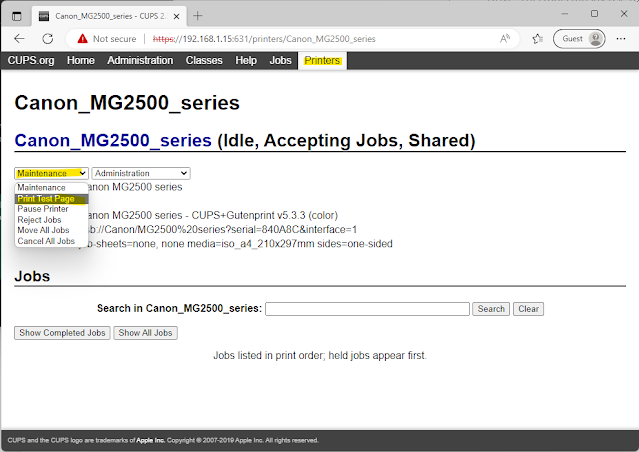Add page to favorites star icon
The height and width of the screenshot is (452, 639).
coord(537,39)
